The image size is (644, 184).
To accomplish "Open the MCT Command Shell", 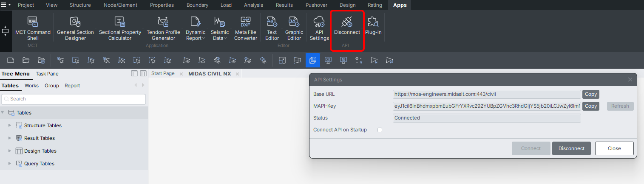I will tap(33, 28).
